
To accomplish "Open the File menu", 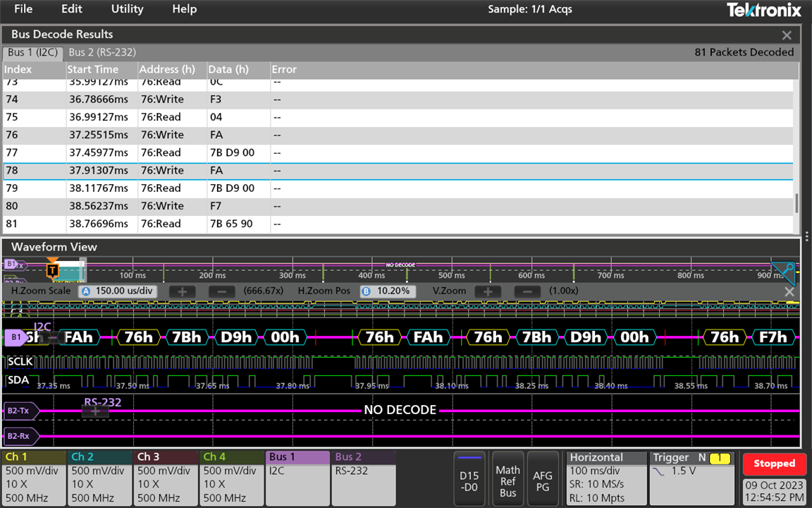I will pos(23,8).
